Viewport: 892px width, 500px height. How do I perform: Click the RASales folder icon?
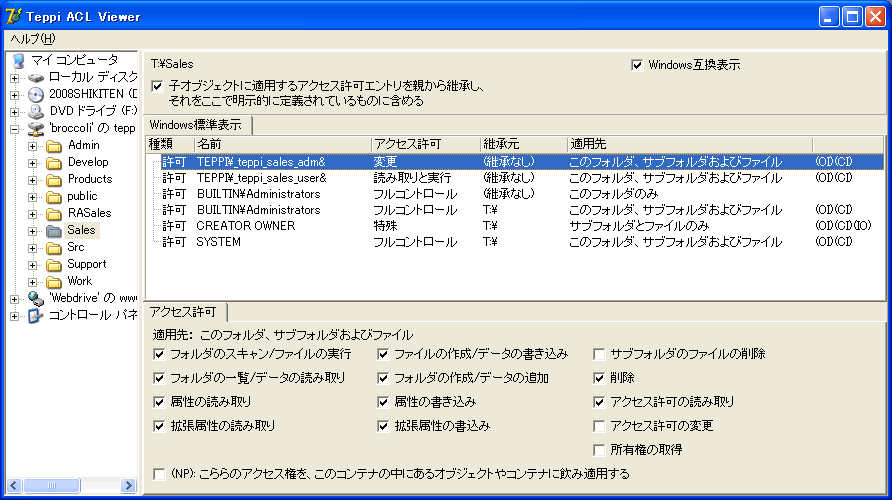(x=54, y=214)
